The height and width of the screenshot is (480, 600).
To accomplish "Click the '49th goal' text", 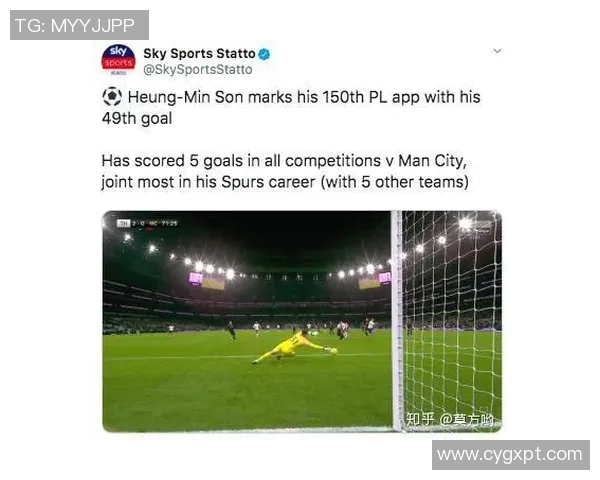I will pos(137,118).
